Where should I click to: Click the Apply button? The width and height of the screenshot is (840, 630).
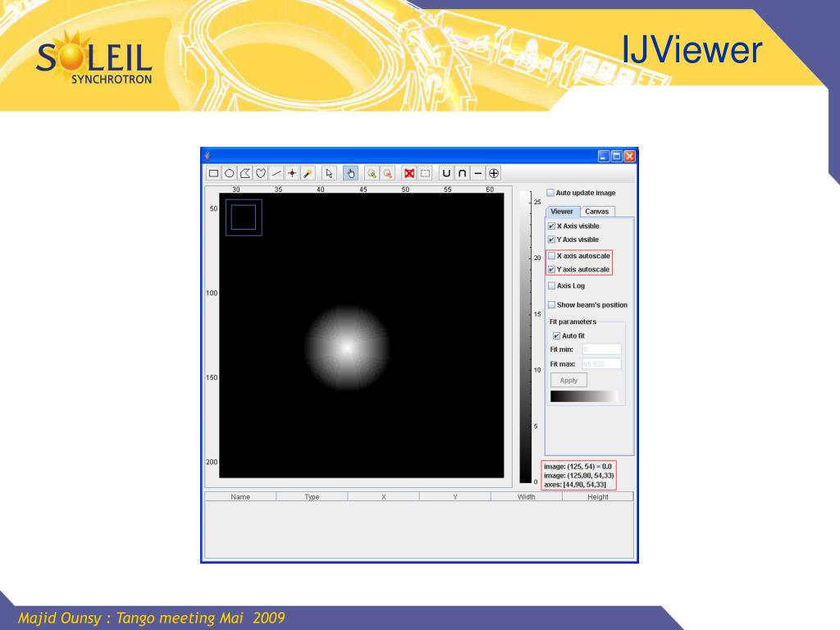pyautogui.click(x=568, y=381)
